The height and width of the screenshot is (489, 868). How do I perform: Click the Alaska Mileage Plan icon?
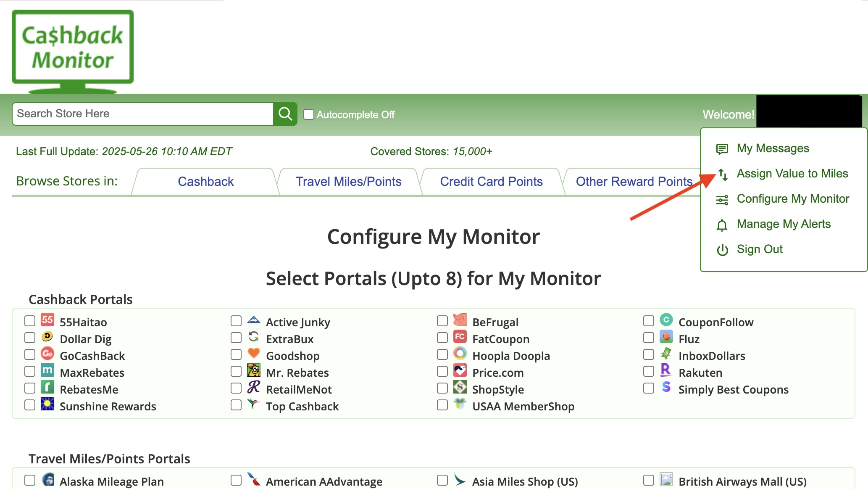pyautogui.click(x=48, y=479)
